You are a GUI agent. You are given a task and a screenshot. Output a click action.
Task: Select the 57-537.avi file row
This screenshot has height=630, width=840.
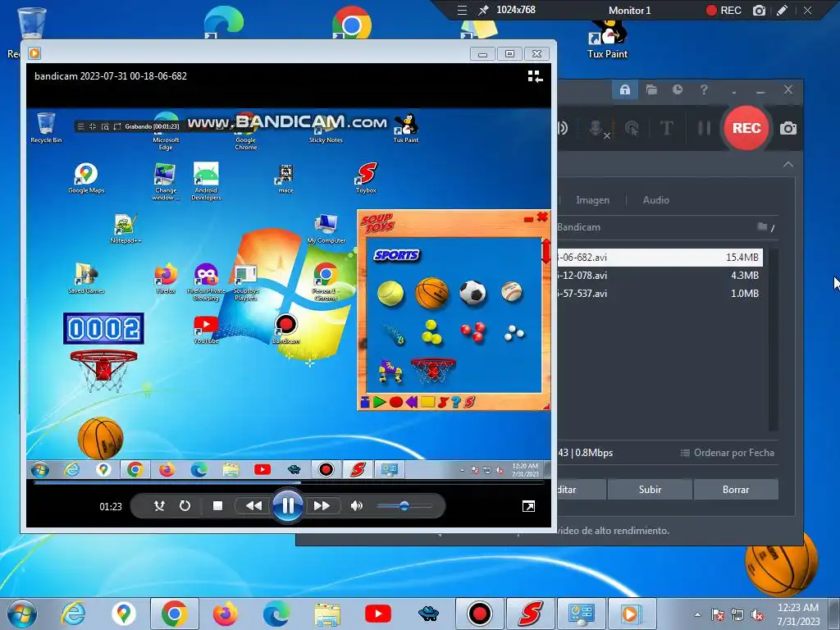tap(660, 293)
